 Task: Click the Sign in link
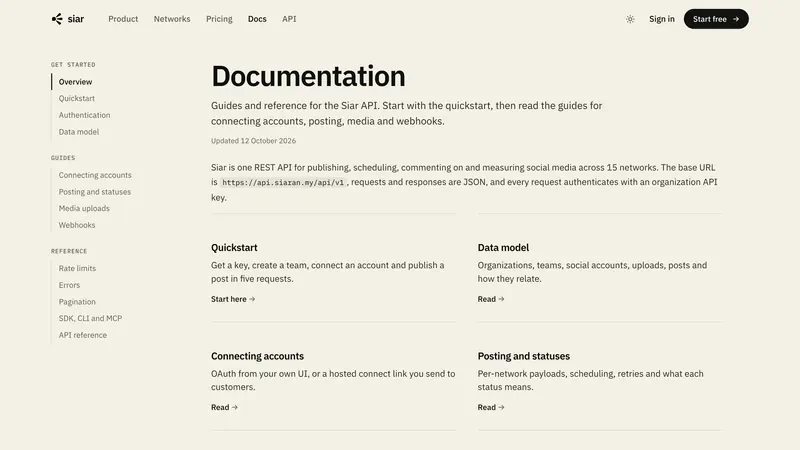[x=661, y=19]
